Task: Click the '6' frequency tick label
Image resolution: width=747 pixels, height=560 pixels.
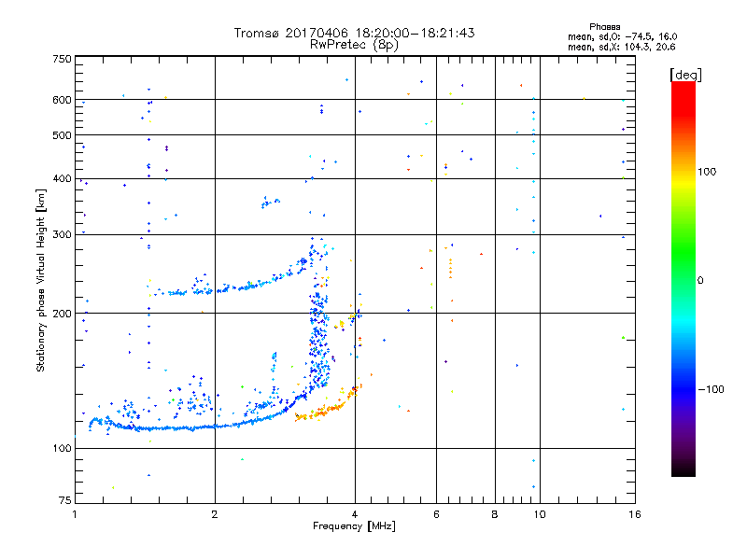Action: [x=436, y=514]
